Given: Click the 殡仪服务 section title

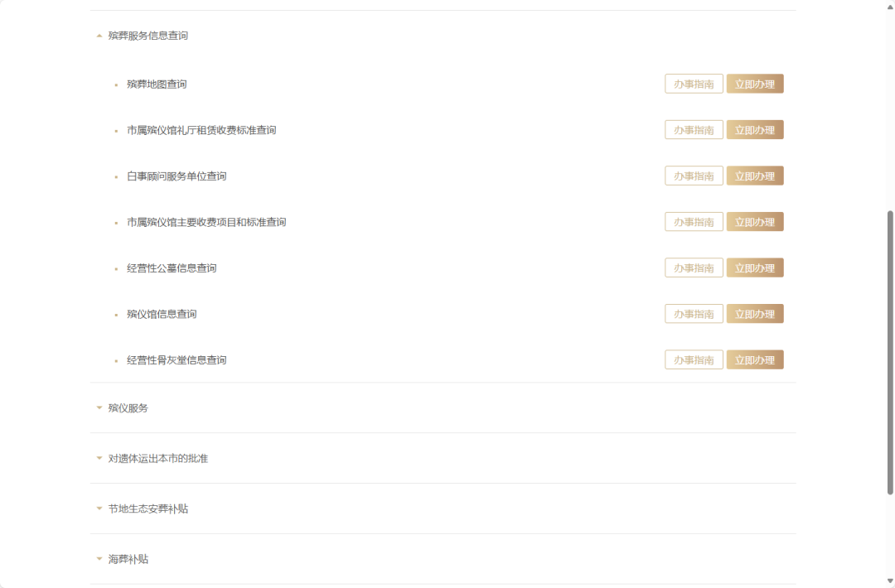Looking at the screenshot, I should point(128,407).
